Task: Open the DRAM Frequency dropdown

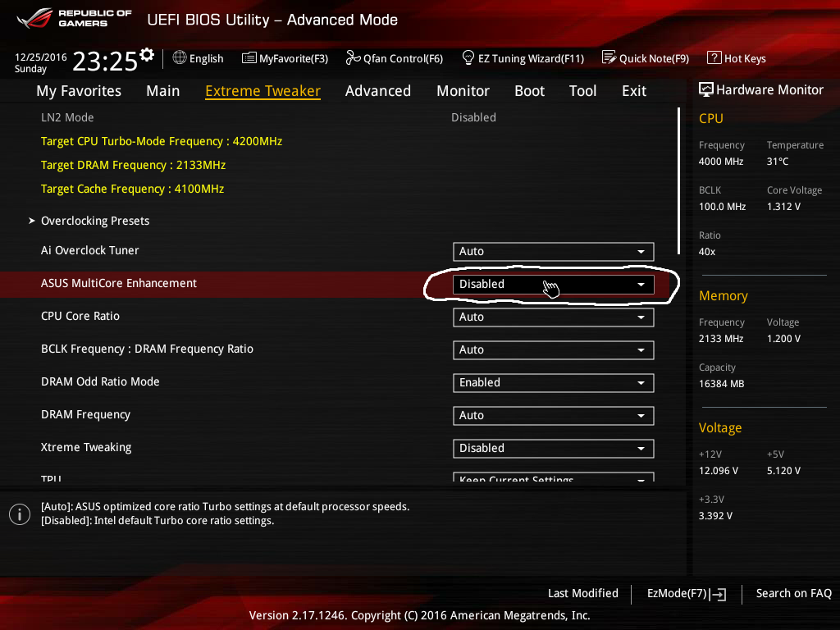Action: pyautogui.click(x=554, y=415)
